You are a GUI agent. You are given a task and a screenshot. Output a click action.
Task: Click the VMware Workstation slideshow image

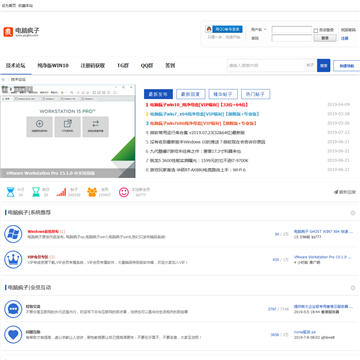68,131
